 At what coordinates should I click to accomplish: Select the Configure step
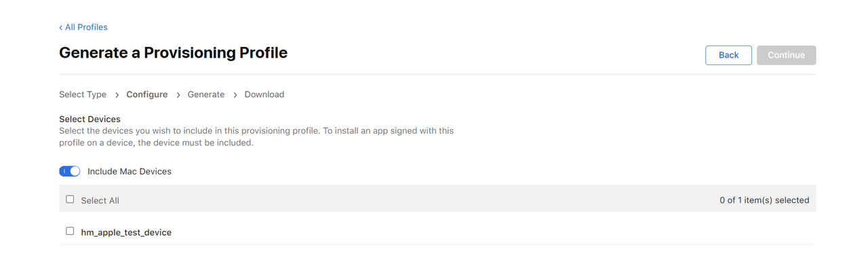pos(146,94)
